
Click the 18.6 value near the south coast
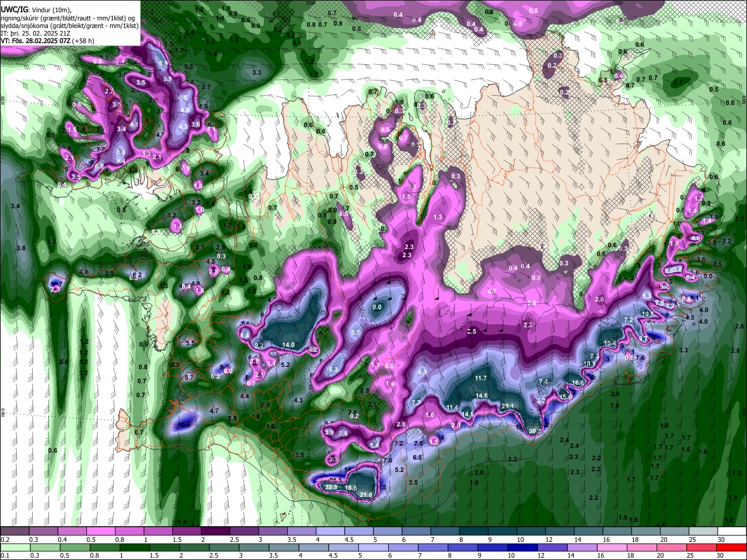pos(351,488)
